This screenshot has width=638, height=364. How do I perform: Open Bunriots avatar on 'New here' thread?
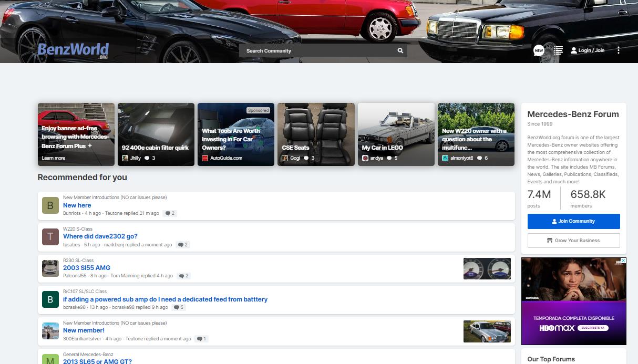50,205
